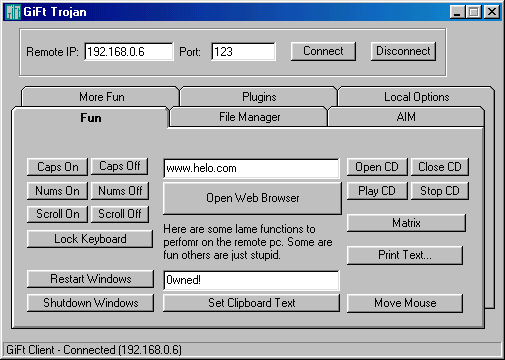Viewport: 505px width, 360px height.
Task: Open the AIM tab
Action: pyautogui.click(x=406, y=117)
